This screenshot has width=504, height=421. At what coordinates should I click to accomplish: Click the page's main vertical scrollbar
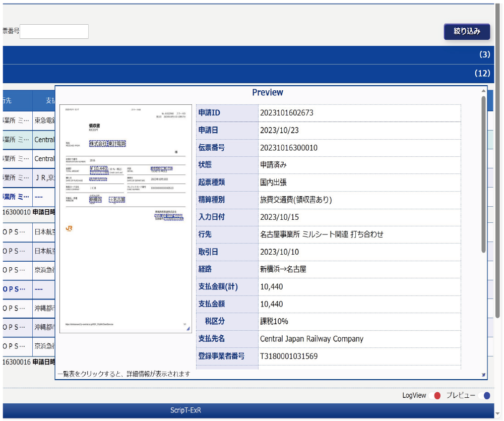tap(497, 161)
